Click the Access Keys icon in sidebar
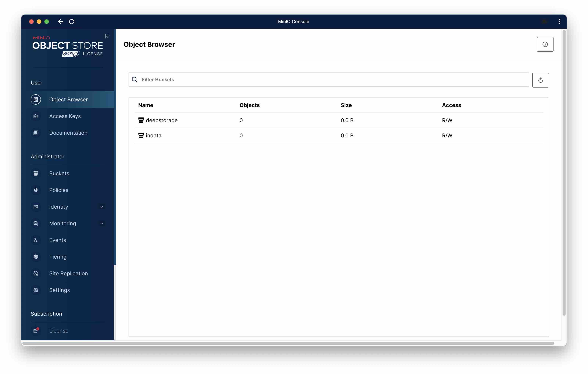588x374 pixels. (36, 116)
